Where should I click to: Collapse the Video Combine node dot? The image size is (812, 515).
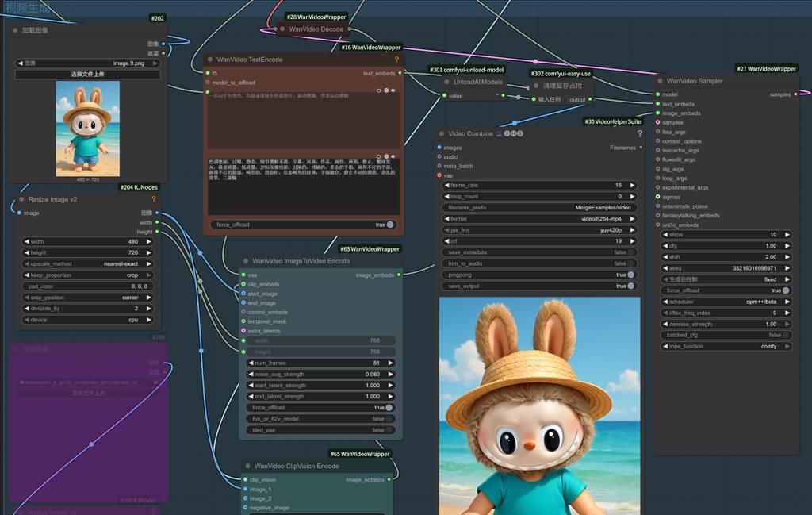442,133
